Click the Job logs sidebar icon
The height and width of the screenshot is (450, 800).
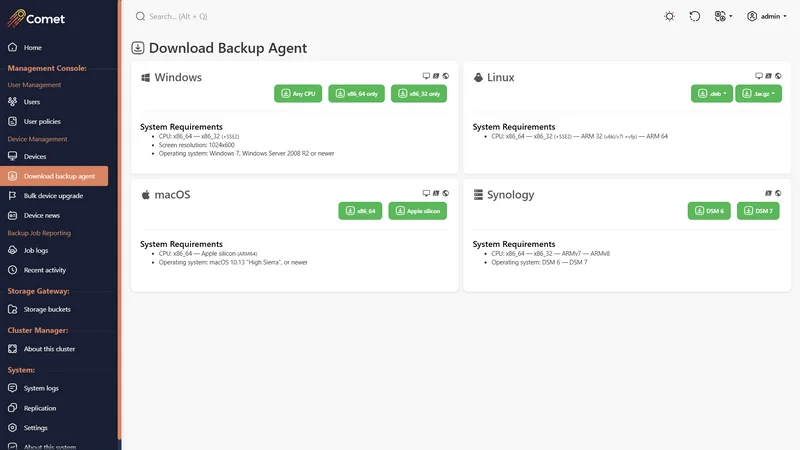(13, 250)
